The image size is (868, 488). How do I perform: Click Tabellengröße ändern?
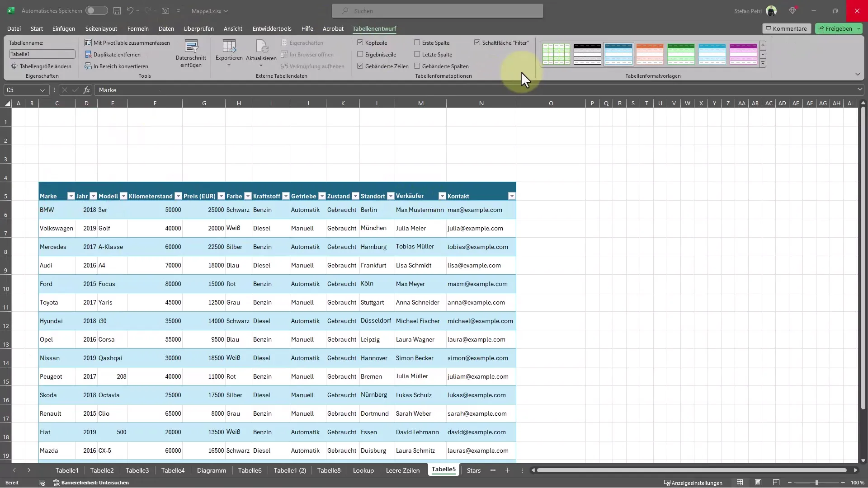pos(42,66)
